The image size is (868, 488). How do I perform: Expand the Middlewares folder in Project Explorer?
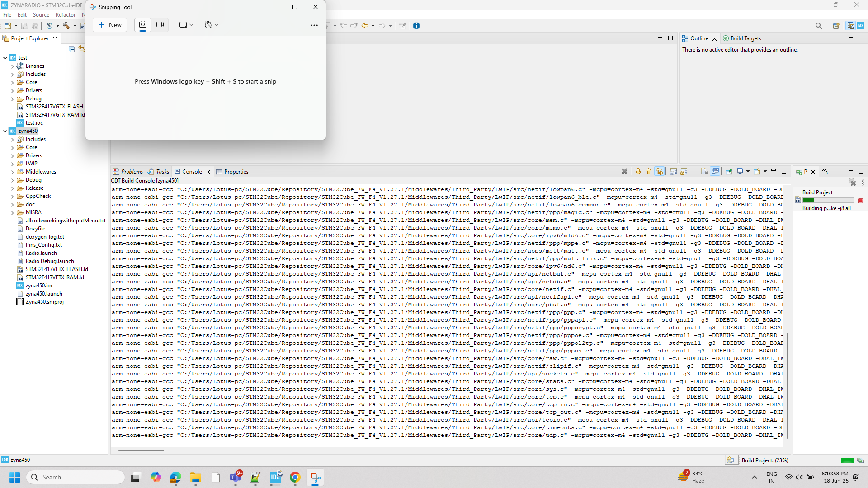click(13, 172)
